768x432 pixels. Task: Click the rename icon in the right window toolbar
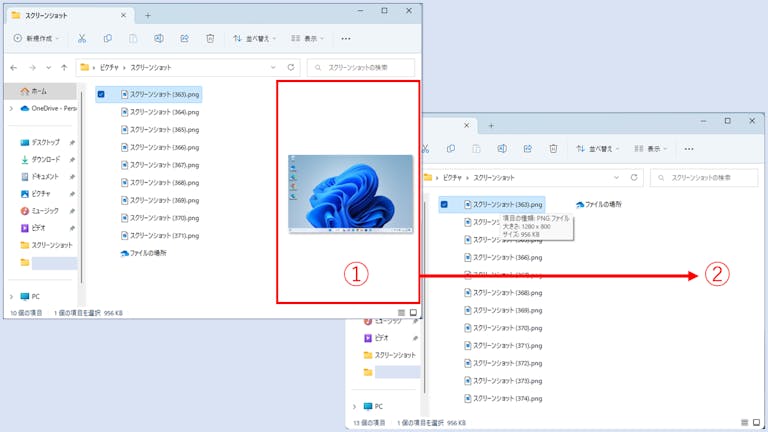(502, 148)
